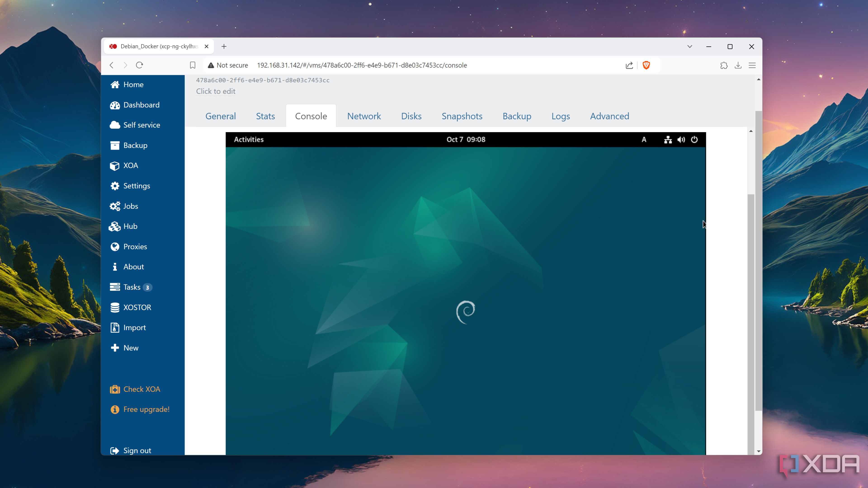The width and height of the screenshot is (868, 488).
Task: Click Sign out in sidebar
Action: 137,451
